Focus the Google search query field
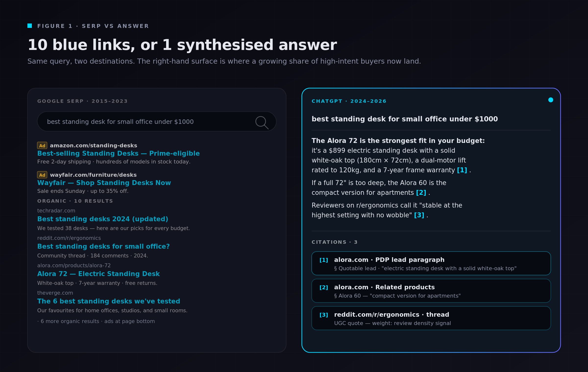The height and width of the screenshot is (372, 588). click(x=157, y=121)
